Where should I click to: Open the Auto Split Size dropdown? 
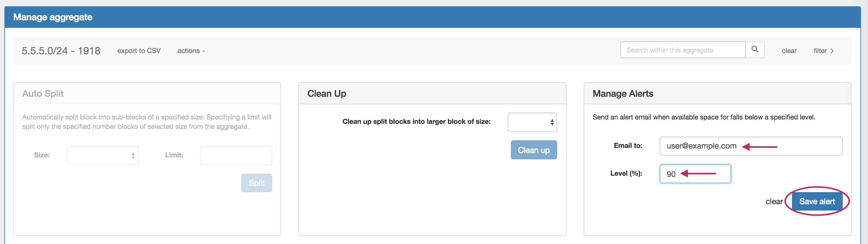tap(103, 156)
